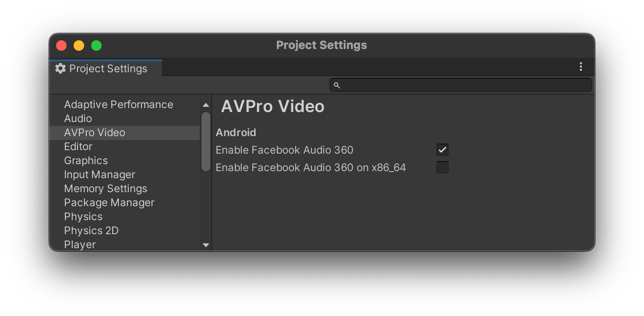Select the Player settings section

click(x=80, y=244)
